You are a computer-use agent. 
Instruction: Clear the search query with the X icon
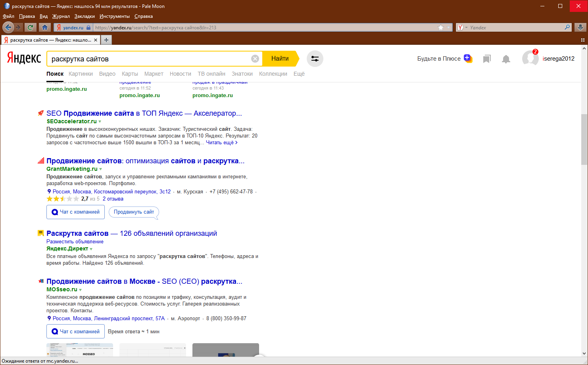[255, 59]
